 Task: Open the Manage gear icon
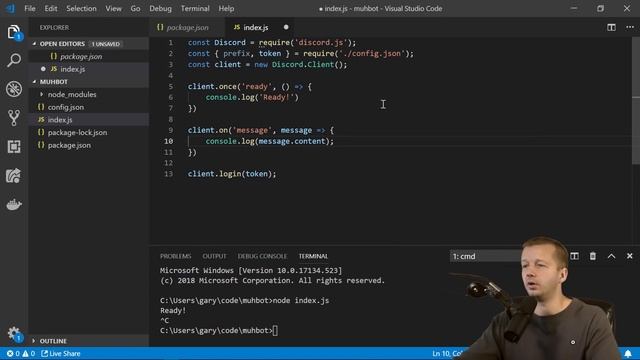pos(13,334)
